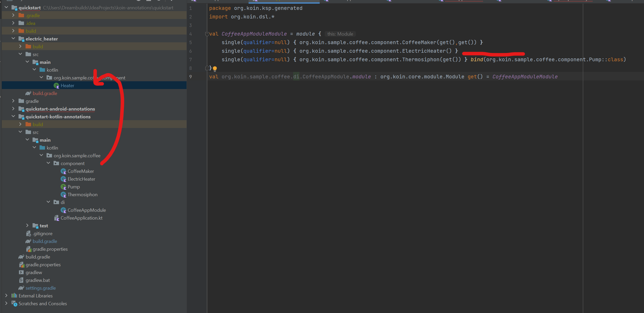644x313 pixels.
Task: Click line number 6 in the gutter
Action: coord(190,51)
